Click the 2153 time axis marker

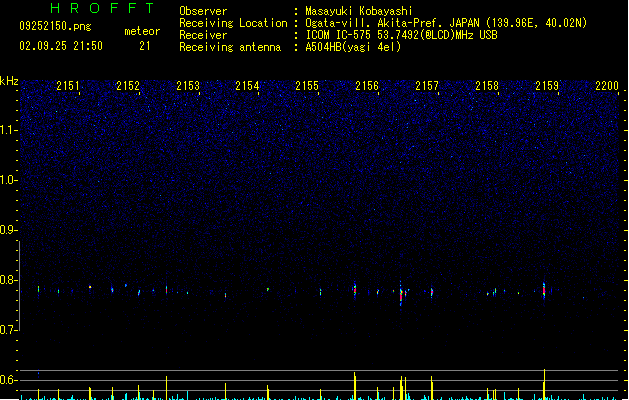point(188,86)
